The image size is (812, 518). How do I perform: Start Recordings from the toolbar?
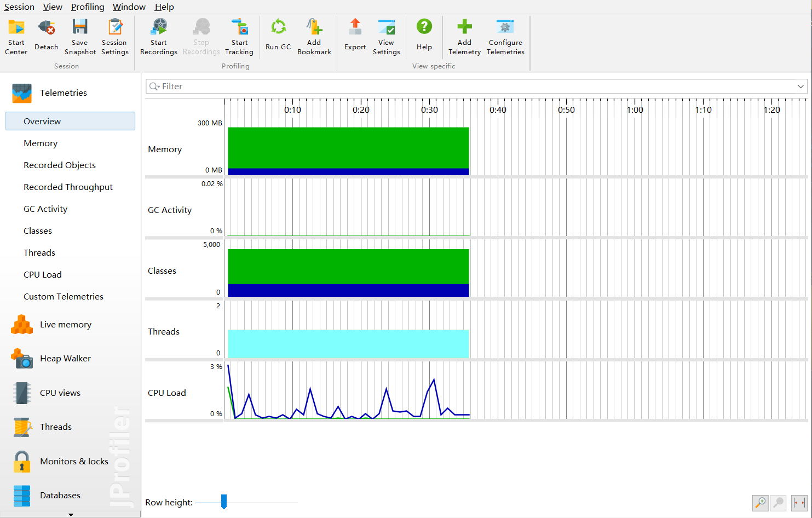point(159,37)
